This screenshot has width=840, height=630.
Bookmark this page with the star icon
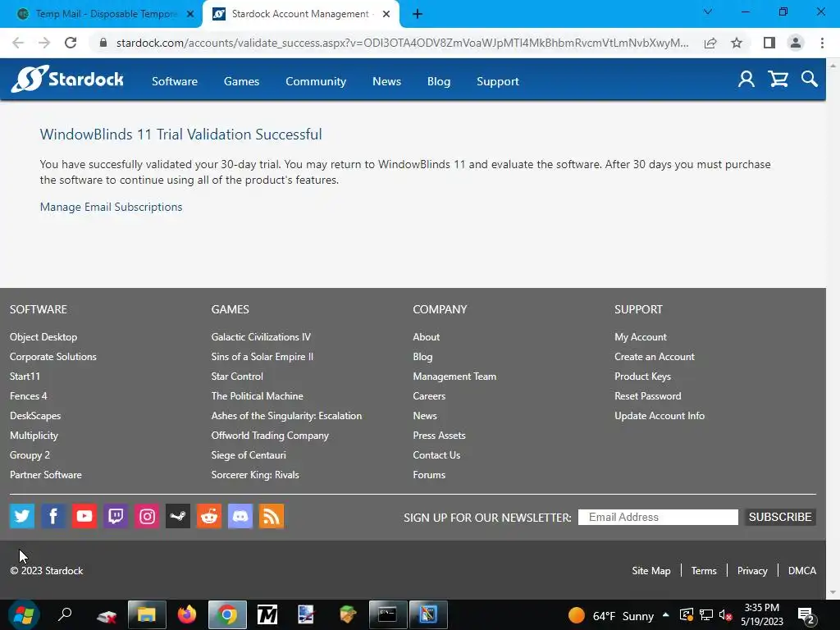coord(737,43)
